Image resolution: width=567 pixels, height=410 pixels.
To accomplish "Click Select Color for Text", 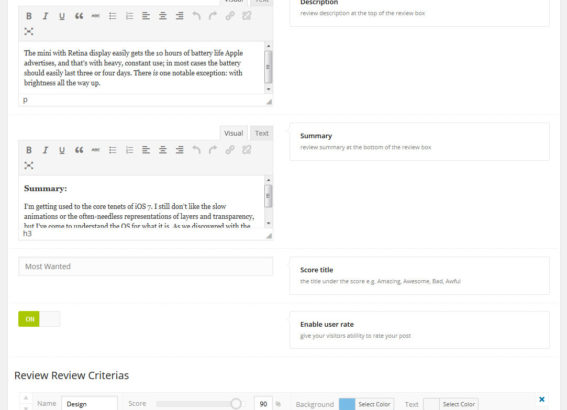I will click(459, 404).
